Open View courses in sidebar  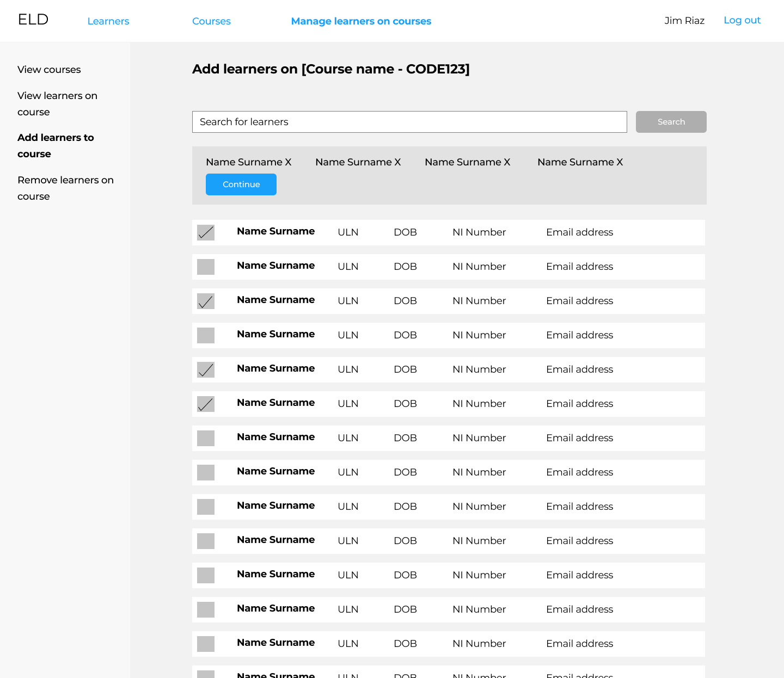pos(49,70)
